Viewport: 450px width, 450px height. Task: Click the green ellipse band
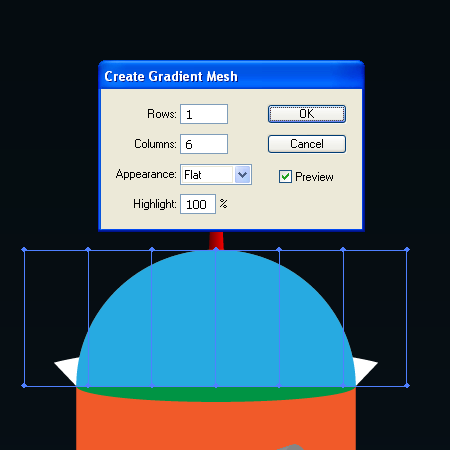pos(216,394)
